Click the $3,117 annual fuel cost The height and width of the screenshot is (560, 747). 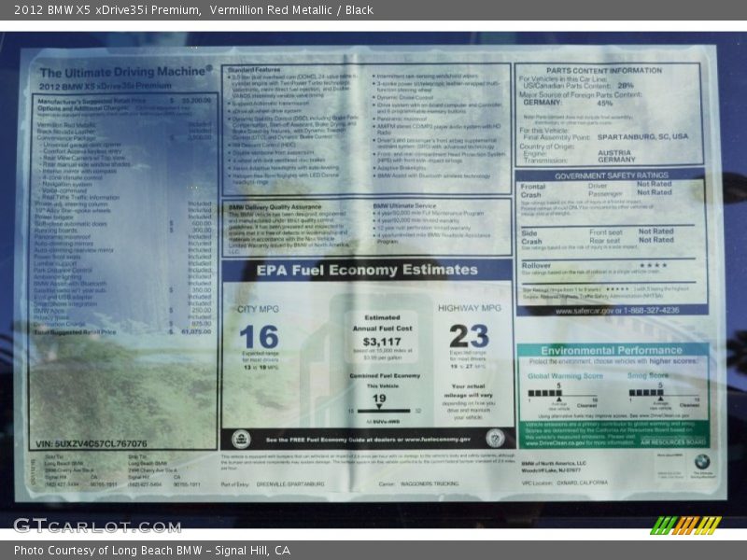[380, 342]
